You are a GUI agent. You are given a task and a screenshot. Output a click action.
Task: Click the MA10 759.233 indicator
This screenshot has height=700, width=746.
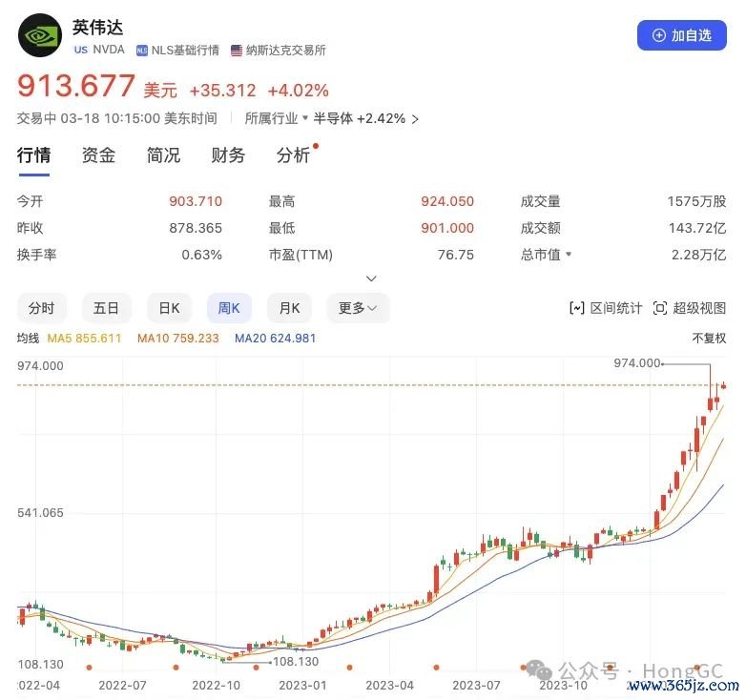[x=178, y=339]
